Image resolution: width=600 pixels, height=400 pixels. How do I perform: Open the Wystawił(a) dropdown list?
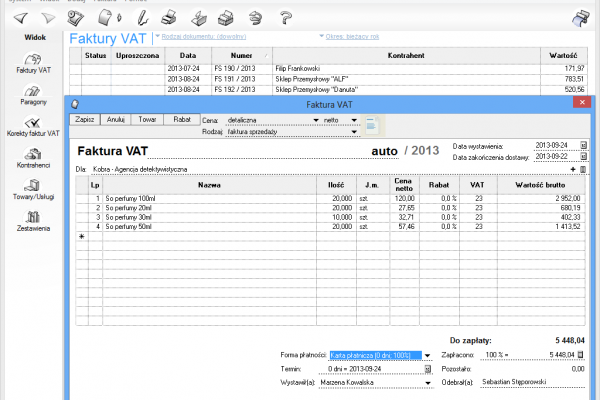[x=428, y=382]
